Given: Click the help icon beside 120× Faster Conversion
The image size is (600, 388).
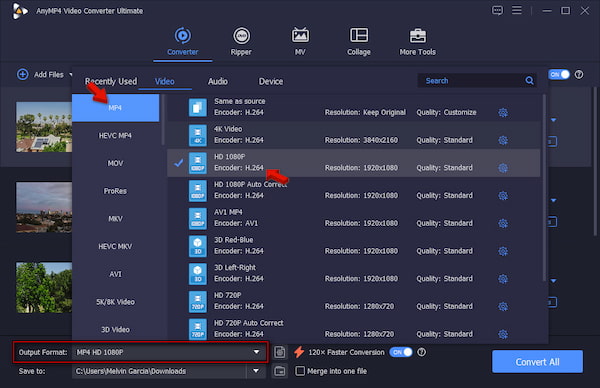Looking at the screenshot, I should [x=421, y=352].
